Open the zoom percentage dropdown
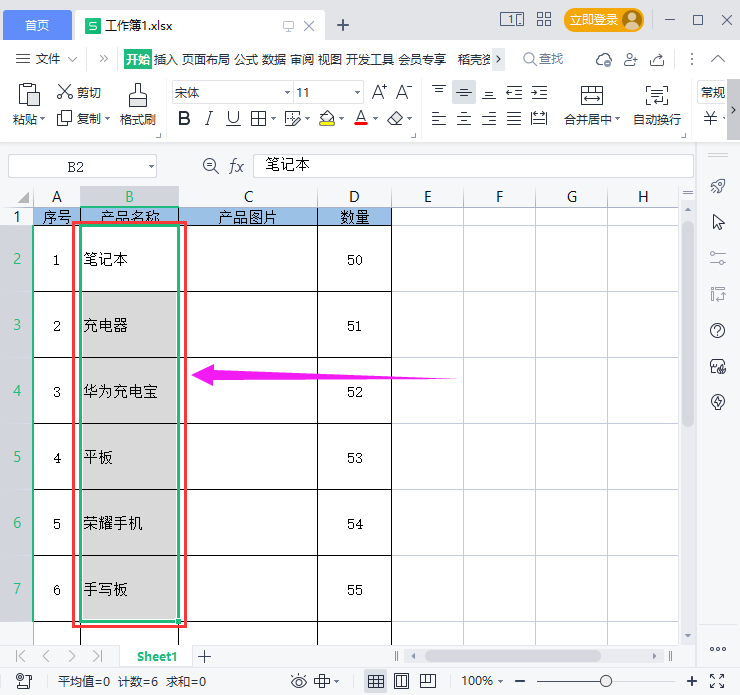This screenshot has height=695, width=740. [x=501, y=681]
